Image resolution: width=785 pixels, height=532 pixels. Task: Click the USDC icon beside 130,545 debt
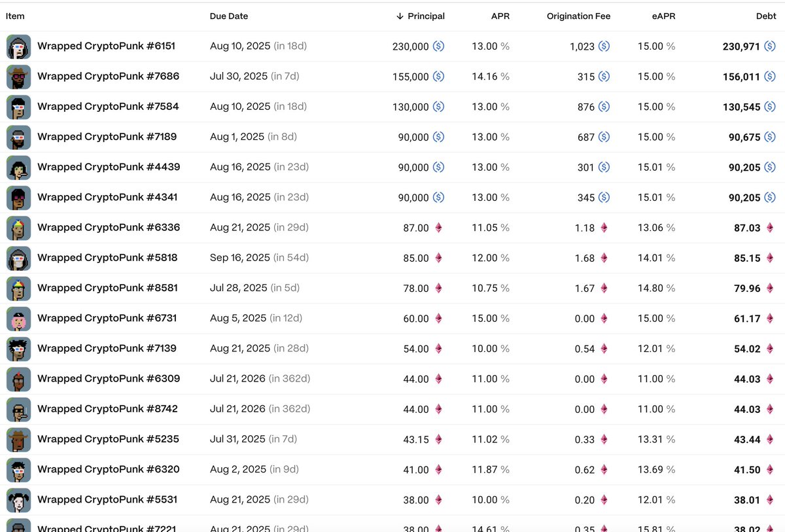pyautogui.click(x=770, y=107)
